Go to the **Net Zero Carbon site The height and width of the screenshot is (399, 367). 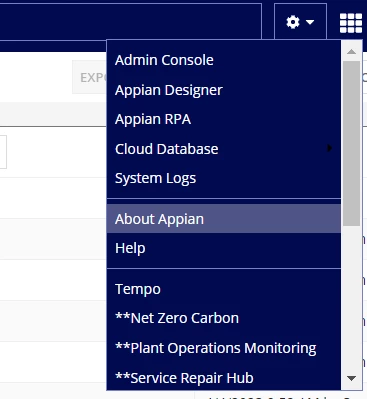coord(224,318)
